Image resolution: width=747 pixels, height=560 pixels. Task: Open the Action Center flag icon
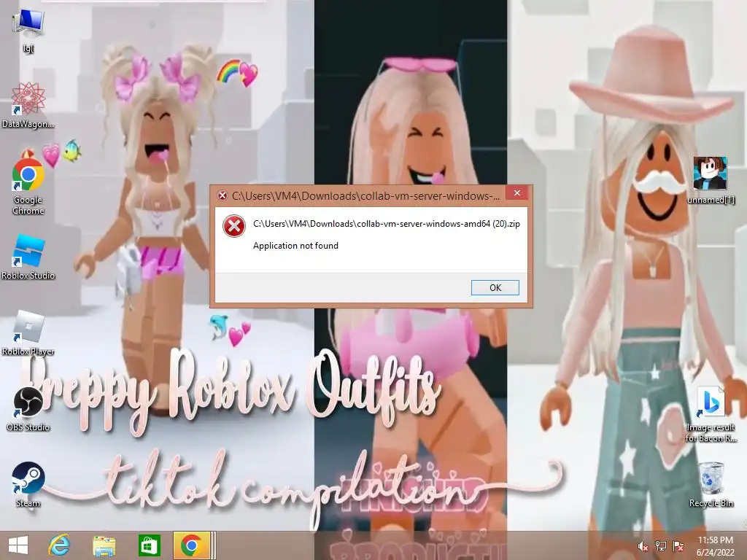tap(678, 546)
